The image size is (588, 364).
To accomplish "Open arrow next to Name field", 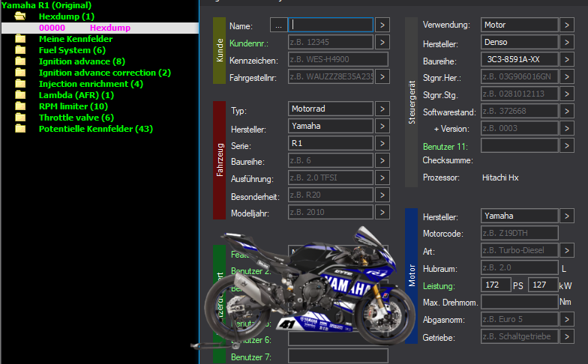I will pyautogui.click(x=382, y=25).
